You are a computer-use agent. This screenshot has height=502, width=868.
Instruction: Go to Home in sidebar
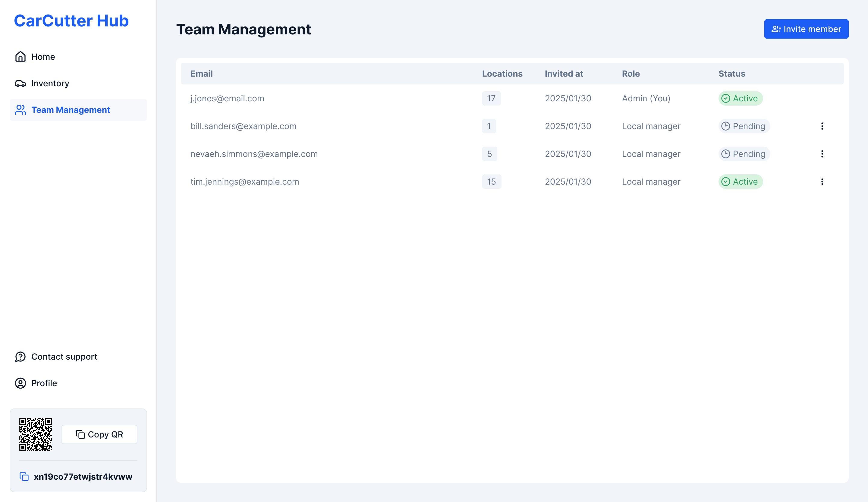pyautogui.click(x=78, y=56)
